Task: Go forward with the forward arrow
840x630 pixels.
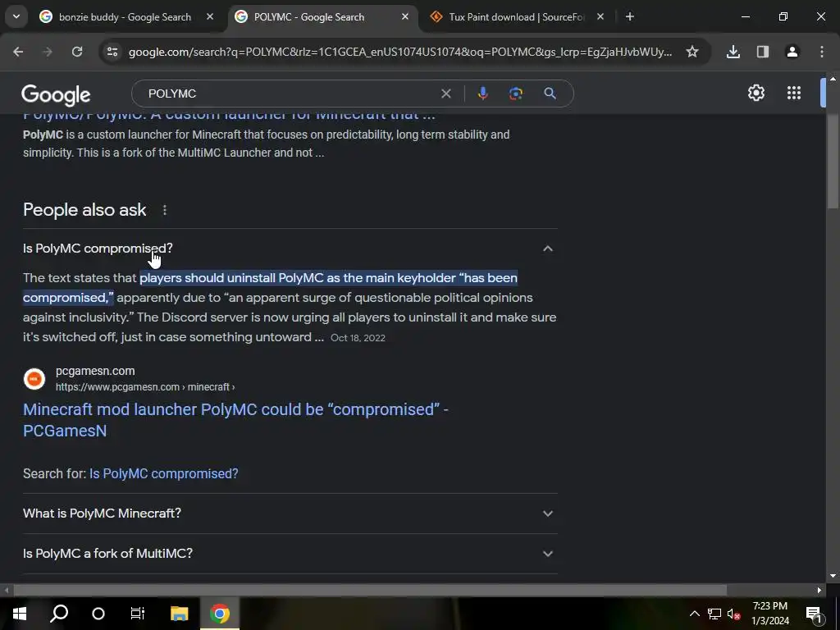Action: [x=48, y=52]
